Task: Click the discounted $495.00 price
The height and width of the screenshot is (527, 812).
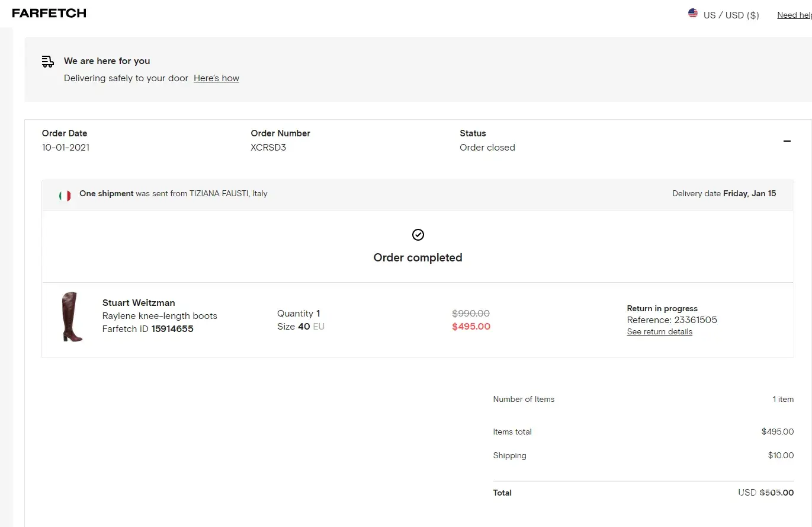Action: pos(471,327)
